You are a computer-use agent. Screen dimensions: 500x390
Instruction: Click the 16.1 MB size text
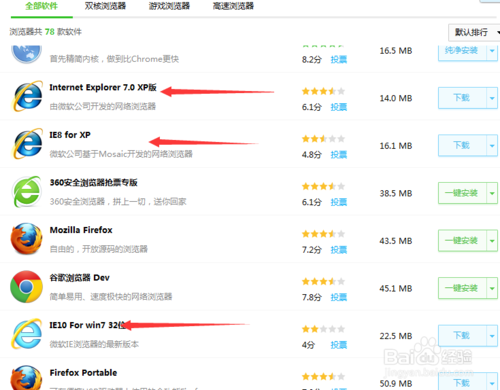click(x=396, y=146)
